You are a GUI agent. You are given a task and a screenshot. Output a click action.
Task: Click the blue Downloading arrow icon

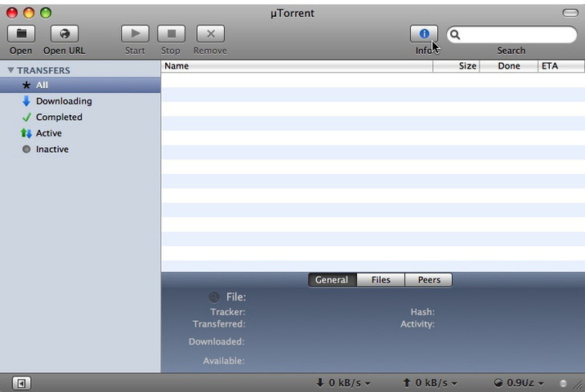pos(26,101)
